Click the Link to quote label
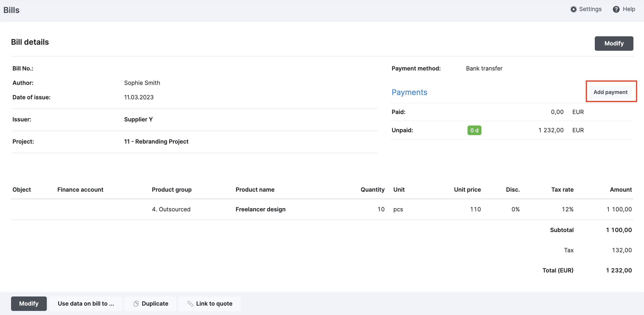The image size is (644, 315). click(214, 303)
